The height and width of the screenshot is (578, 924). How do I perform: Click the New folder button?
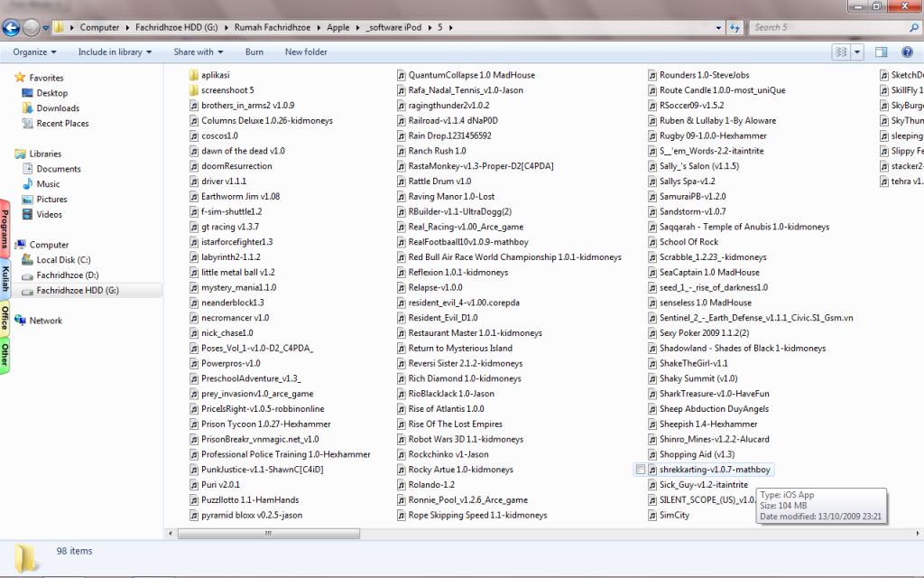(306, 51)
